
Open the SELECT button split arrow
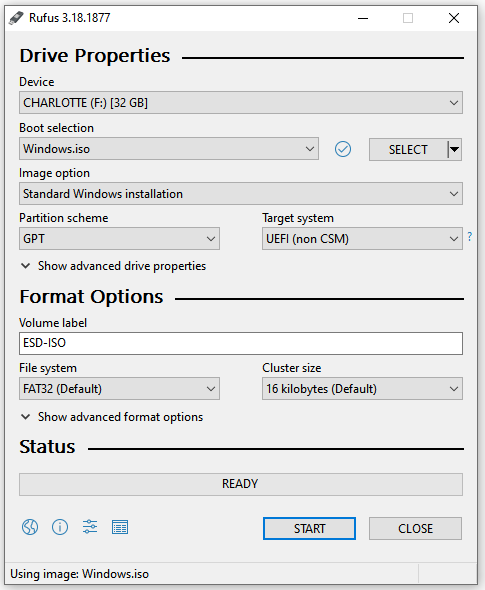point(455,150)
